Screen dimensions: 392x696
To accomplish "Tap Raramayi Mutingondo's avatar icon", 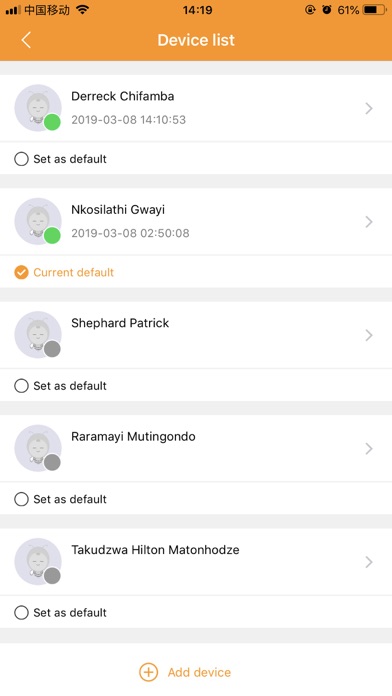I will point(38,448).
